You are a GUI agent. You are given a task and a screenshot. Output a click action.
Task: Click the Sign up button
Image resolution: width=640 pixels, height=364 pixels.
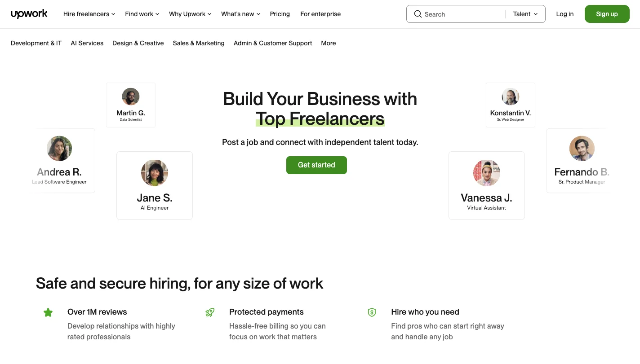607,14
